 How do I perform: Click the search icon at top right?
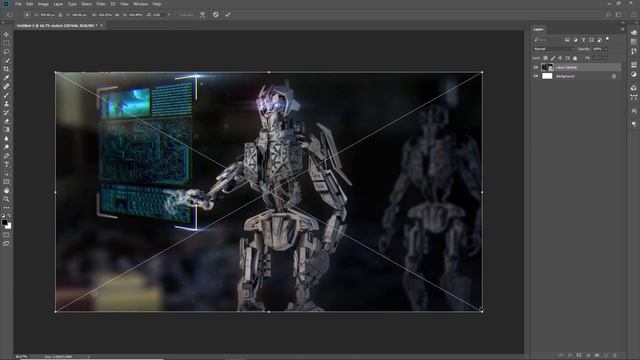pyautogui.click(x=608, y=15)
